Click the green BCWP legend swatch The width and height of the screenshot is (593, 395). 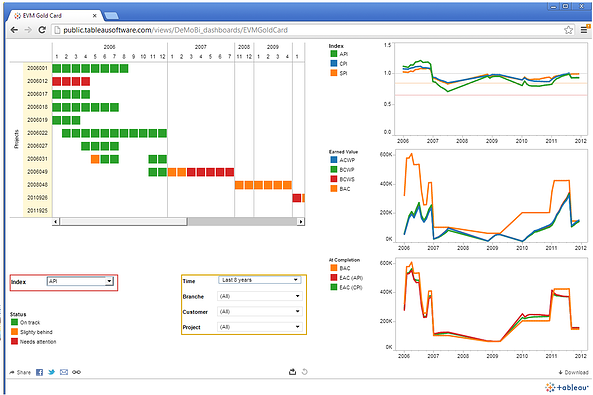pyautogui.click(x=334, y=170)
